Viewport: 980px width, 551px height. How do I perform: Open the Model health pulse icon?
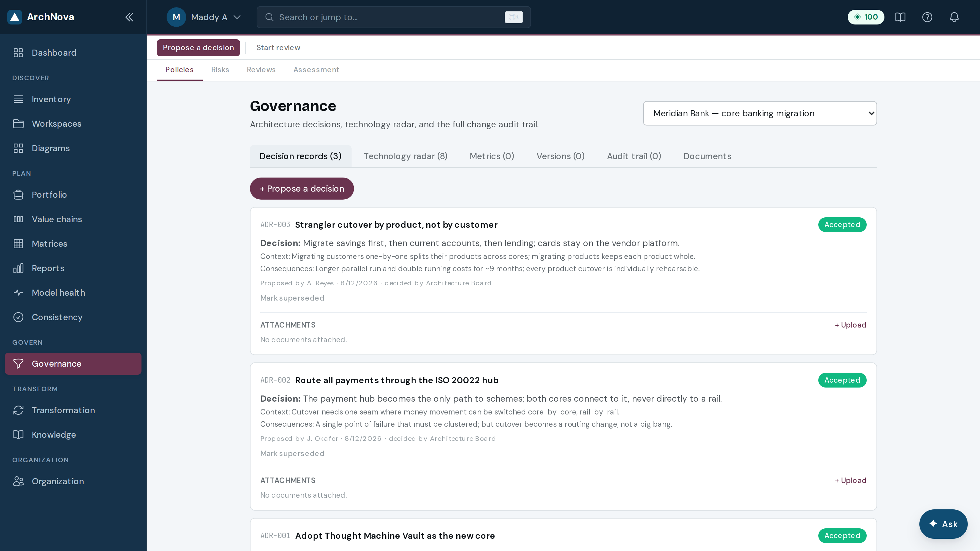point(18,293)
